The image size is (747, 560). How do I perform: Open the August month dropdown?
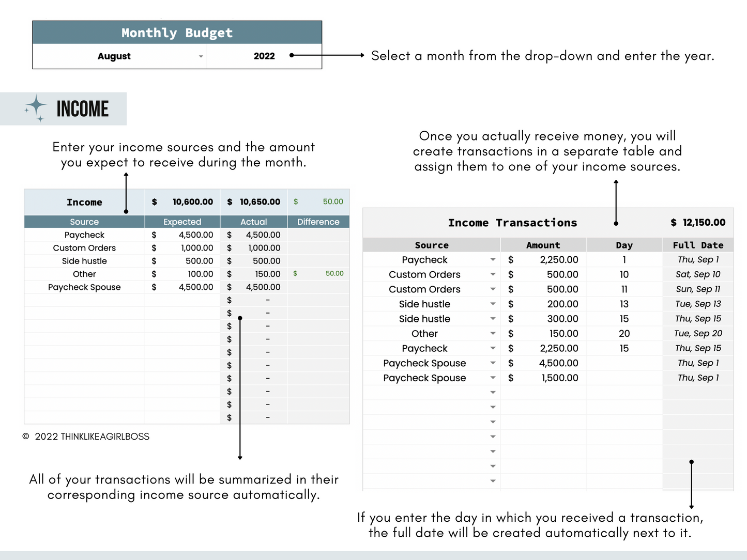(x=201, y=56)
